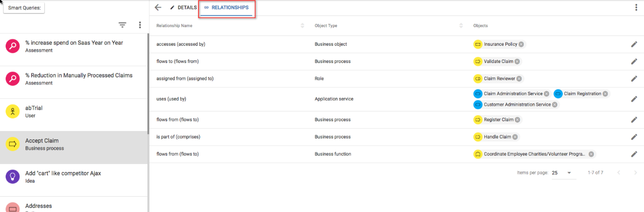The width and height of the screenshot is (644, 212).
Task: Select the Add "cart" like competitor Ajax idea
Action: (x=74, y=177)
